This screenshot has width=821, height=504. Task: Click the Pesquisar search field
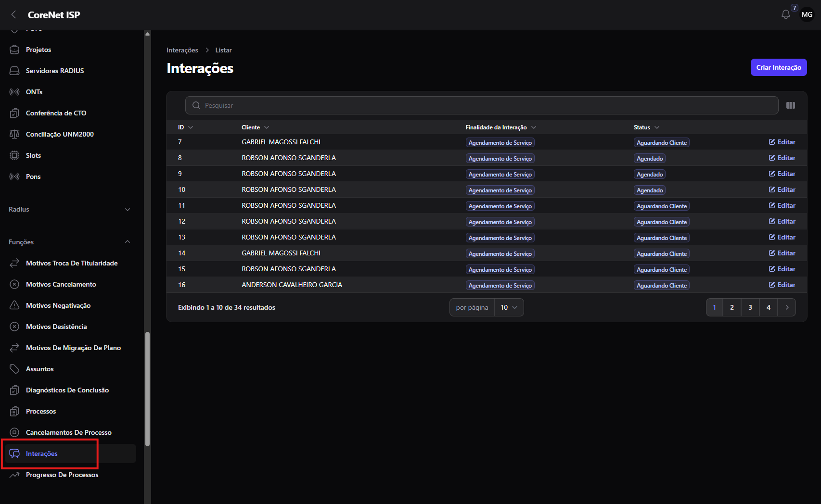(482, 105)
